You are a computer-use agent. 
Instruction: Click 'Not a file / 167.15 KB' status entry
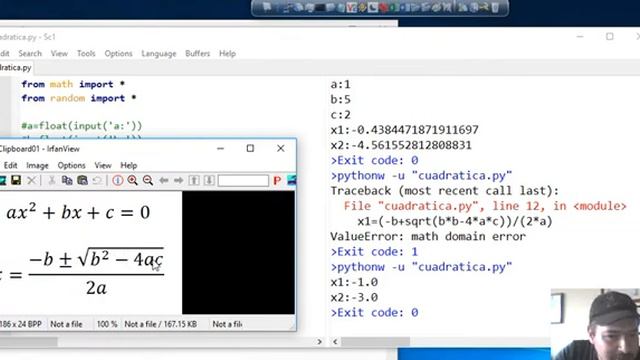(x=160, y=324)
